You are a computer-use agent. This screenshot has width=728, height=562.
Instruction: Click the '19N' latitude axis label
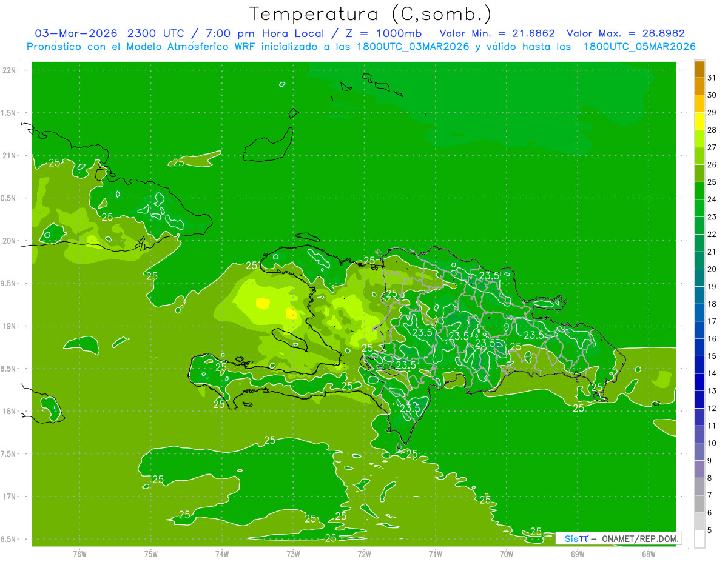[8, 326]
